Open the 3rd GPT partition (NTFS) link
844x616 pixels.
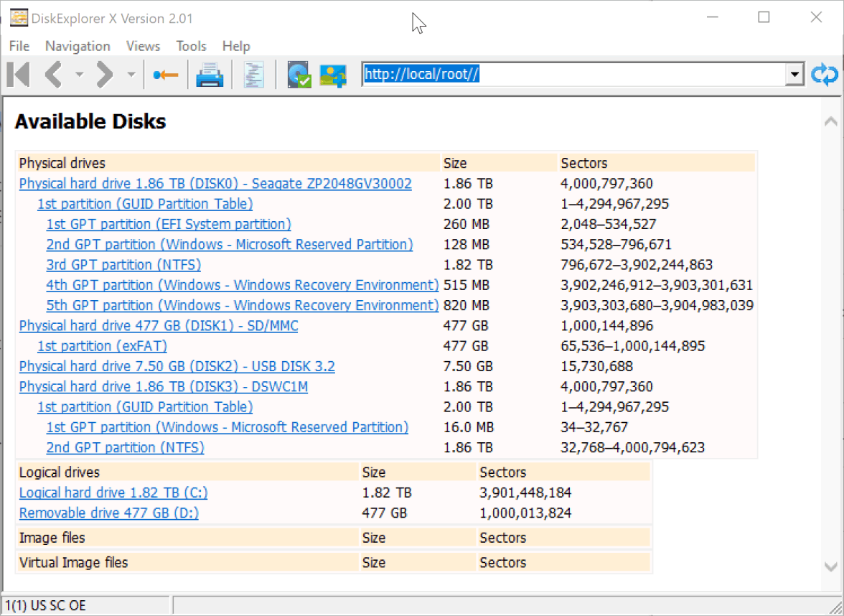[123, 265]
